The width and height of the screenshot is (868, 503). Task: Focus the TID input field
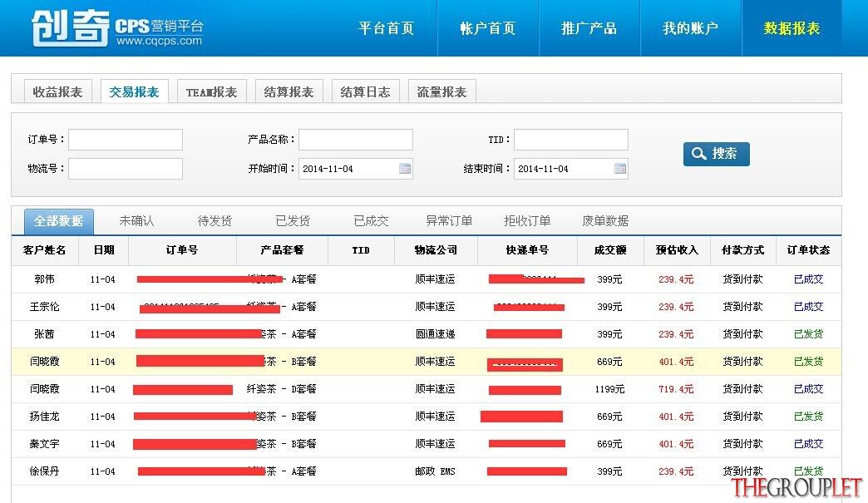(571, 140)
